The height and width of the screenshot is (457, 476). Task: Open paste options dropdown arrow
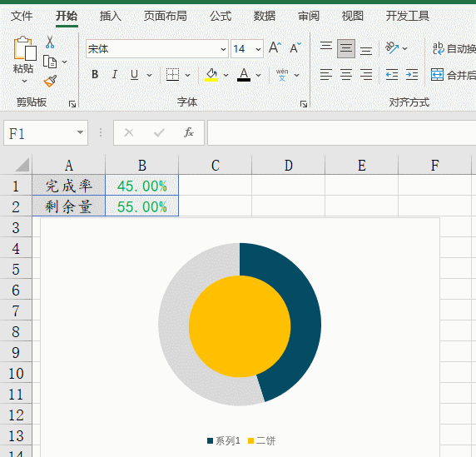coord(25,82)
